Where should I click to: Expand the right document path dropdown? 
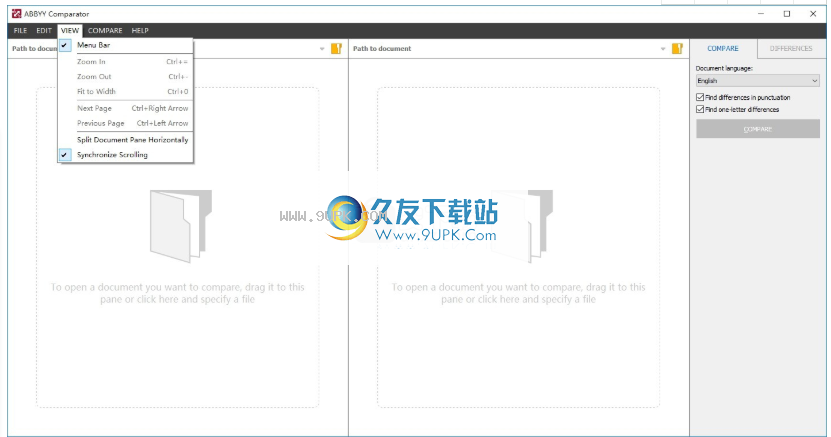(663, 49)
